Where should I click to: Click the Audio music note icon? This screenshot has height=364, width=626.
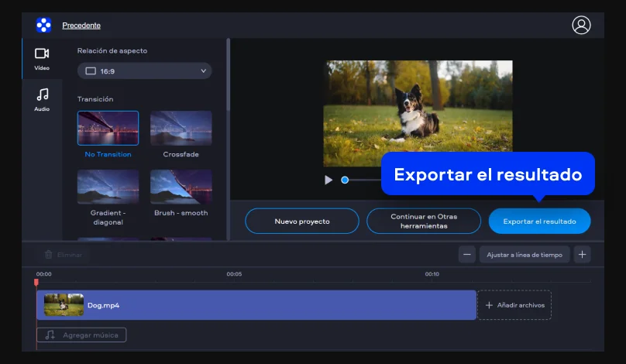42,94
